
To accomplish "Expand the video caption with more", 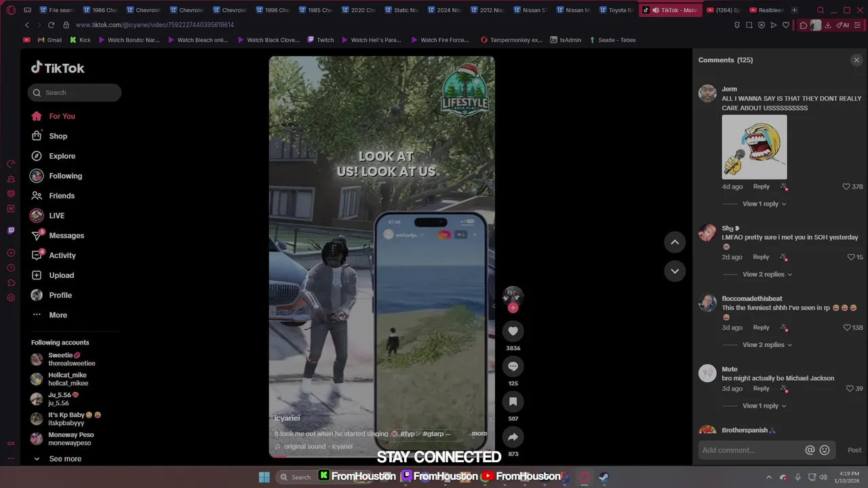I will 479,434.
